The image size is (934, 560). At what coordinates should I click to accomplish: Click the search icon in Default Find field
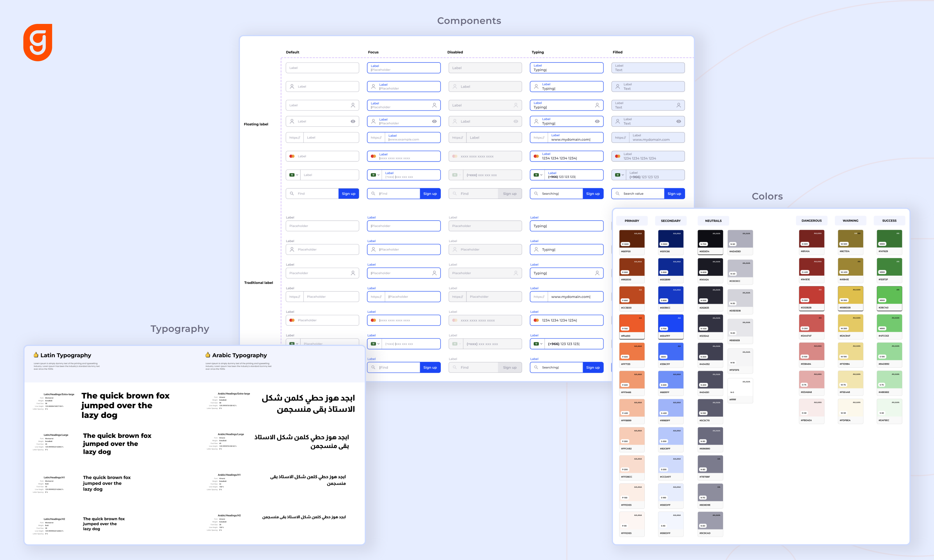pyautogui.click(x=292, y=194)
